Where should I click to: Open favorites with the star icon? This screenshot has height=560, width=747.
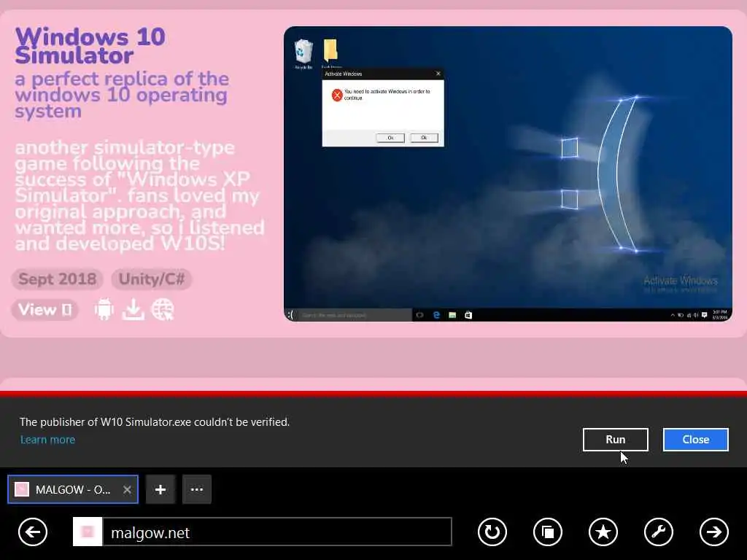603,532
